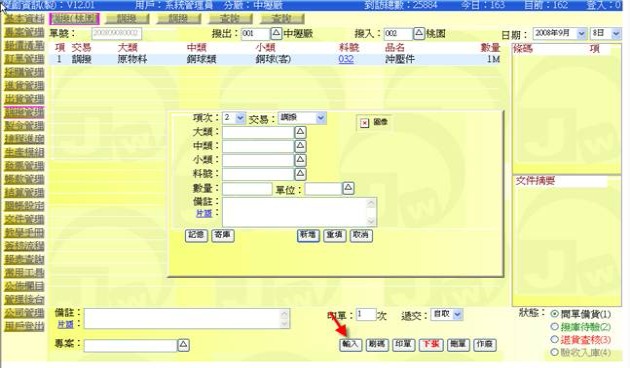This screenshot has width=630, height=368.
Task: Open lookup triangle next to 撥入 002
Action: point(419,33)
